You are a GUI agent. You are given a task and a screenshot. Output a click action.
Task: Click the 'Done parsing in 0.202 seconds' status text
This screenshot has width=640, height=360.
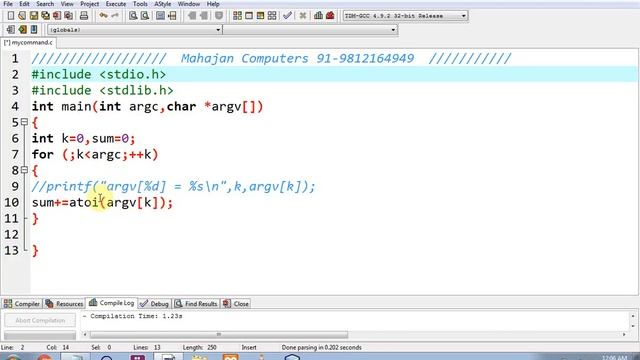(x=322, y=348)
